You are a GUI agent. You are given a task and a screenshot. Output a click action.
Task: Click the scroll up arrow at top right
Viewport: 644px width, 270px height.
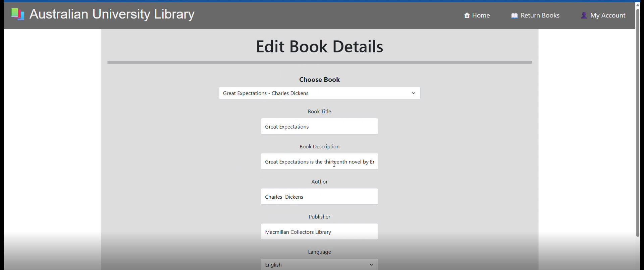(x=638, y=5)
